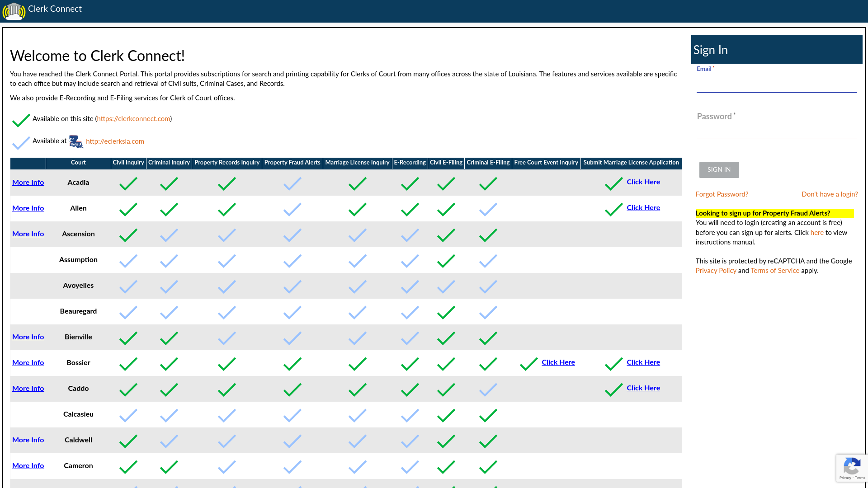Open the Don't have a login? link

pyautogui.click(x=830, y=194)
